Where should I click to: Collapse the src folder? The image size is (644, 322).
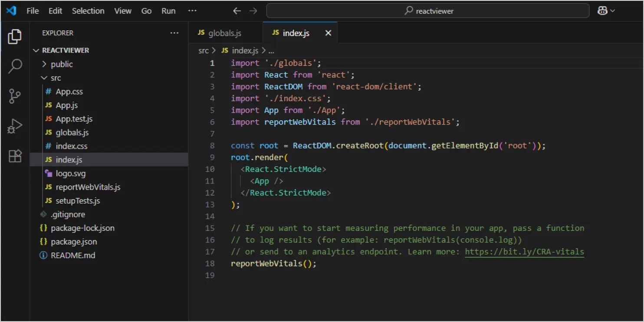[56, 78]
